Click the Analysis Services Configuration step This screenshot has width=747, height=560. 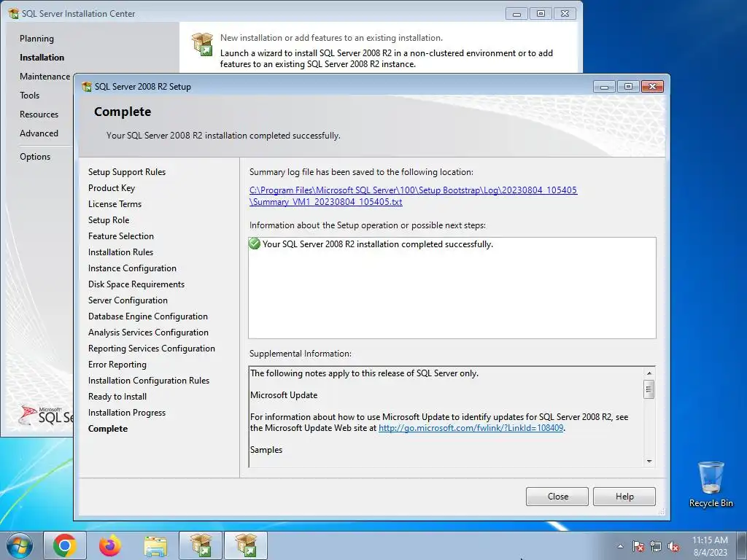(148, 332)
